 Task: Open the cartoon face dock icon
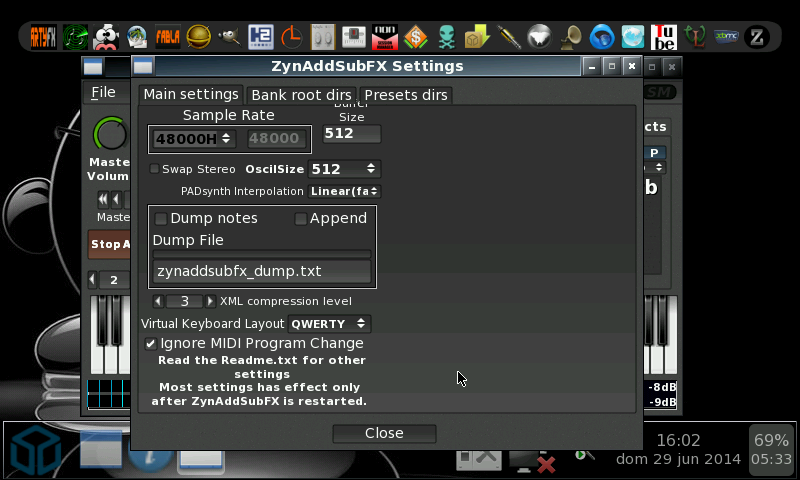pos(106,37)
